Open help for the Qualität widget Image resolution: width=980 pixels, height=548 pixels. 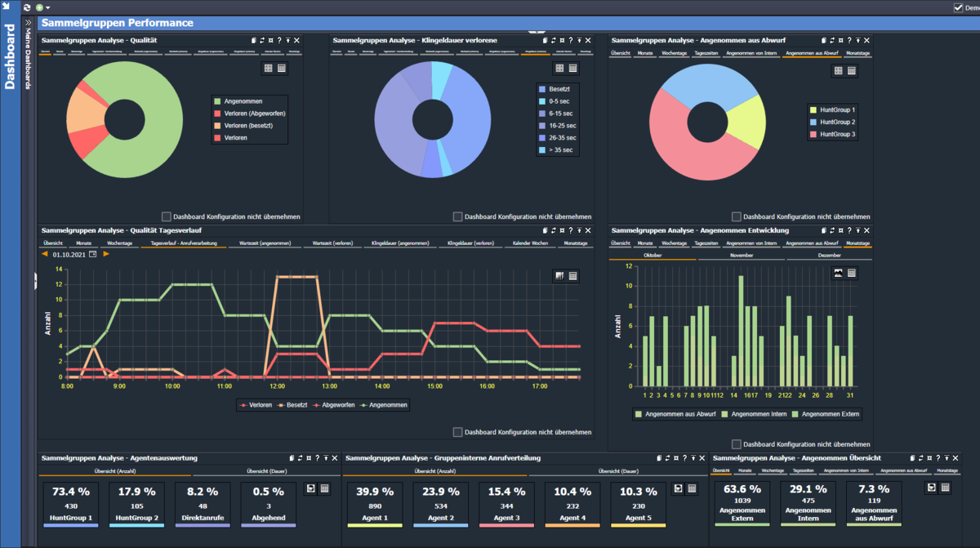278,40
